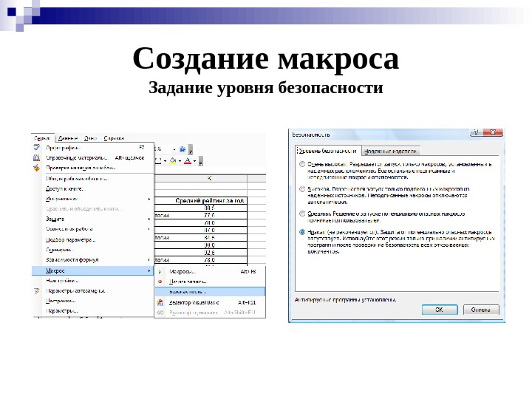Click the Отмена button
This screenshot has height=399, width=532.
[x=481, y=310]
